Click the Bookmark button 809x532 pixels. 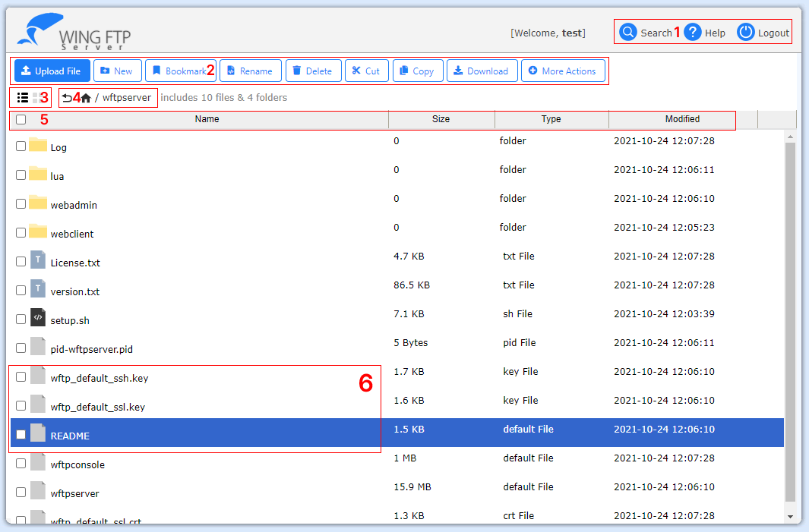[180, 71]
